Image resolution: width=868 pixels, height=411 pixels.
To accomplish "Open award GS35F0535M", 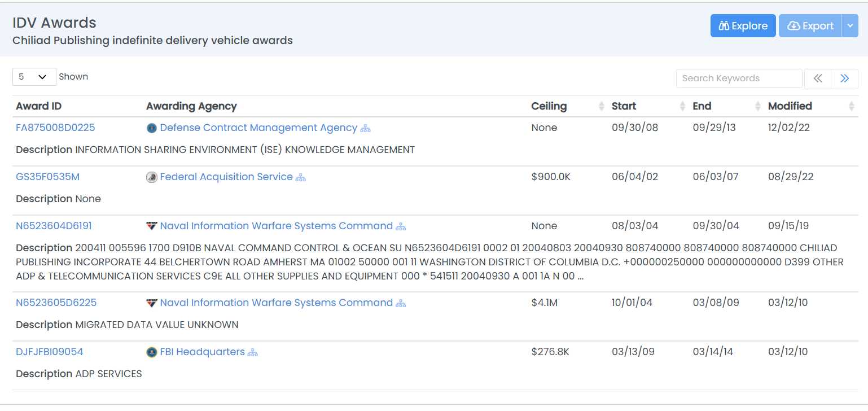I will tap(48, 177).
